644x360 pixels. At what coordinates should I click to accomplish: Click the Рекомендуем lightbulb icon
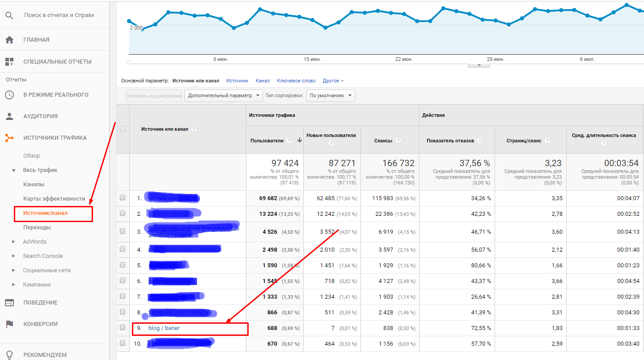click(9, 355)
